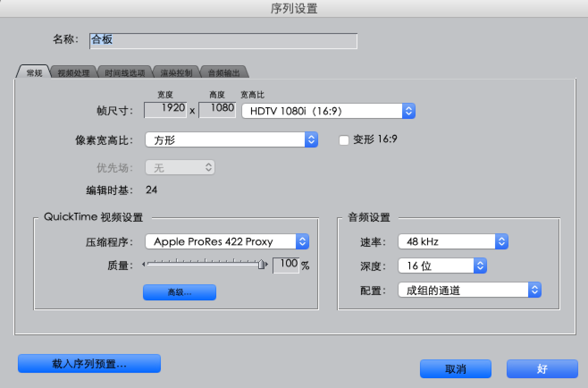The height and width of the screenshot is (388, 588).
Task: Confirm settings with the 好 button
Action: (x=542, y=369)
